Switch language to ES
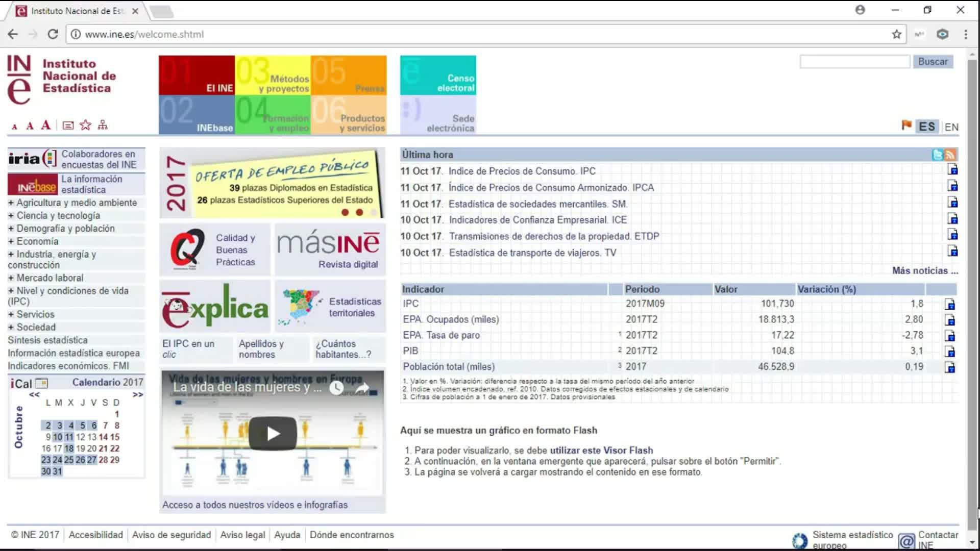Image resolution: width=980 pixels, height=551 pixels. click(927, 127)
